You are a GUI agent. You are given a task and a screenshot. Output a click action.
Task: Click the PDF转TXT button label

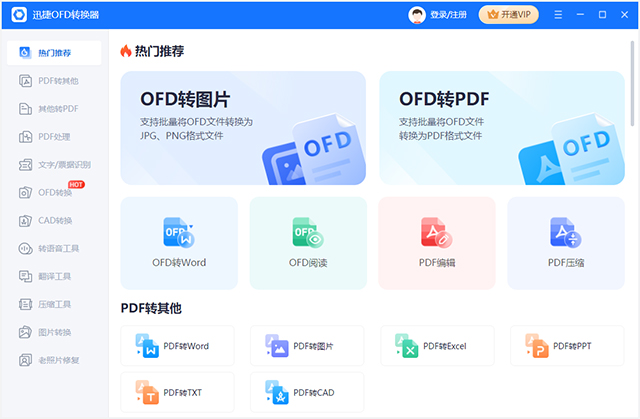click(183, 392)
